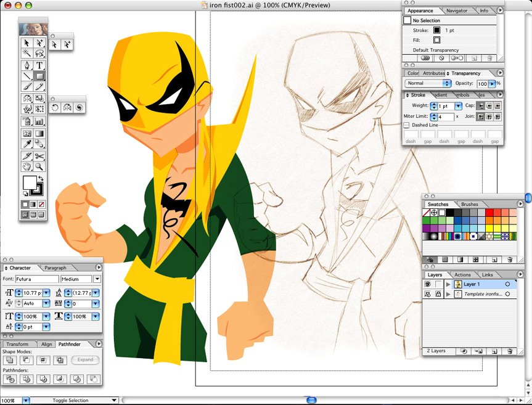
Task: Select the Twist spiral tool in the tear-off palette
Action: point(79,107)
